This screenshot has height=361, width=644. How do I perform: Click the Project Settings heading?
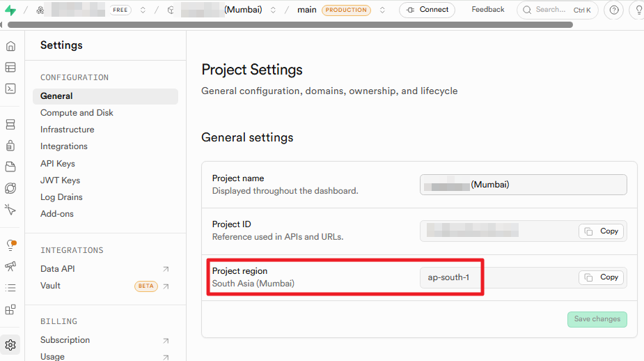(252, 70)
